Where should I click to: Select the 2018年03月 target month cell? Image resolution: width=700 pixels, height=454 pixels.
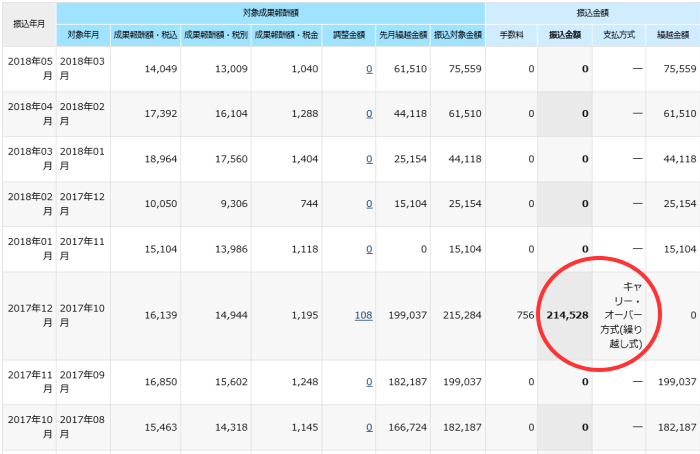(x=83, y=69)
